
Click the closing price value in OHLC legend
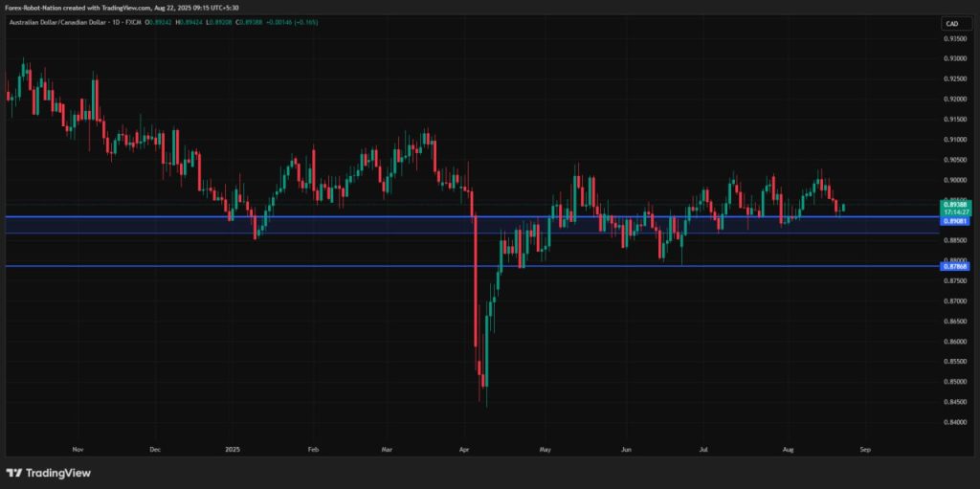click(281, 22)
